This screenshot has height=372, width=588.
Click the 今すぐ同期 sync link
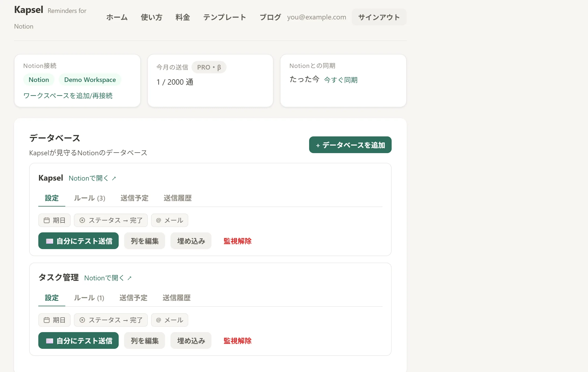(341, 80)
